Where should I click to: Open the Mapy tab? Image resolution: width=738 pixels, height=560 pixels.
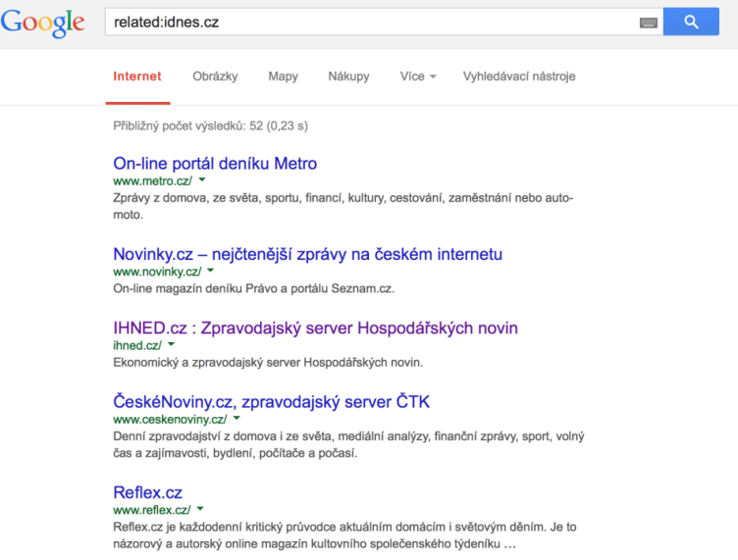[x=283, y=76]
